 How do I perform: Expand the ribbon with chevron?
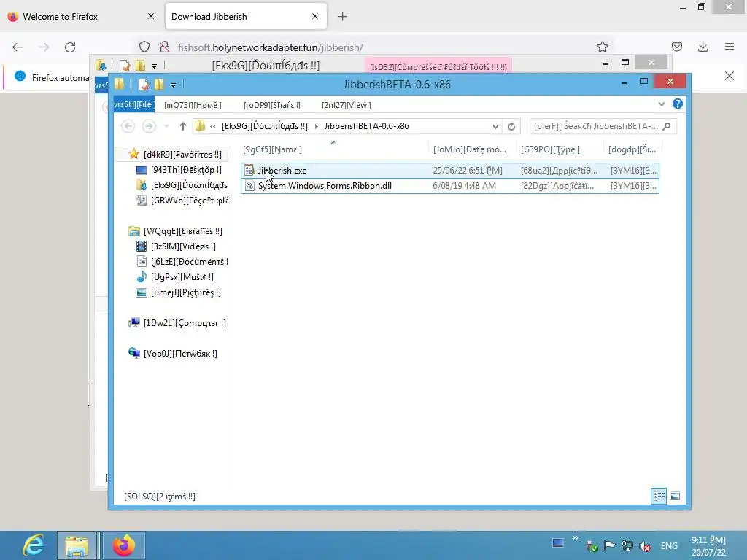coord(661,104)
